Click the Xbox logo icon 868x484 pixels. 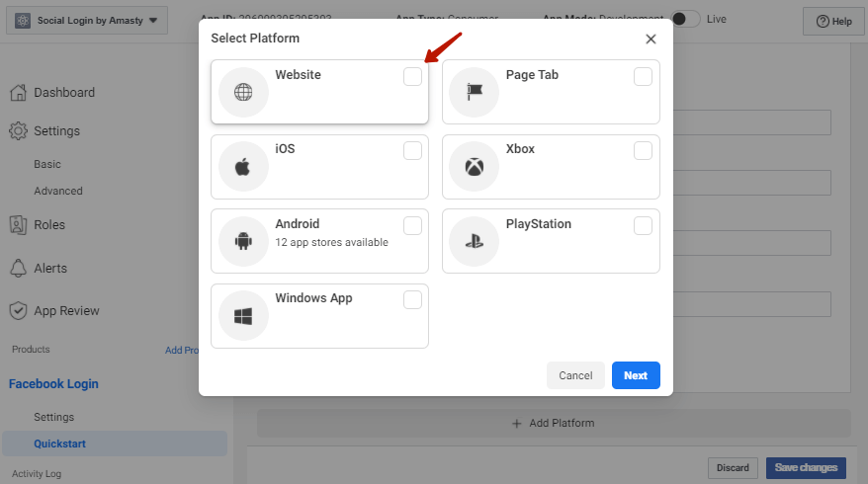point(474,167)
